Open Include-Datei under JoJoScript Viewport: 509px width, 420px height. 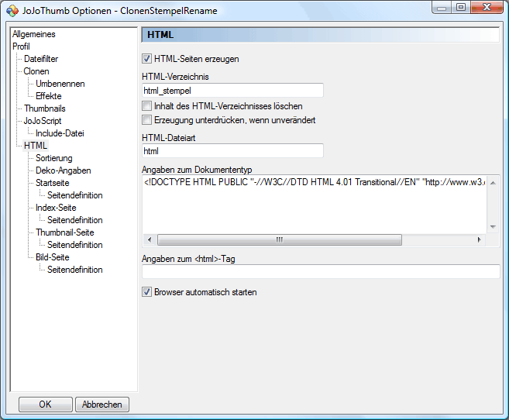[x=60, y=133]
